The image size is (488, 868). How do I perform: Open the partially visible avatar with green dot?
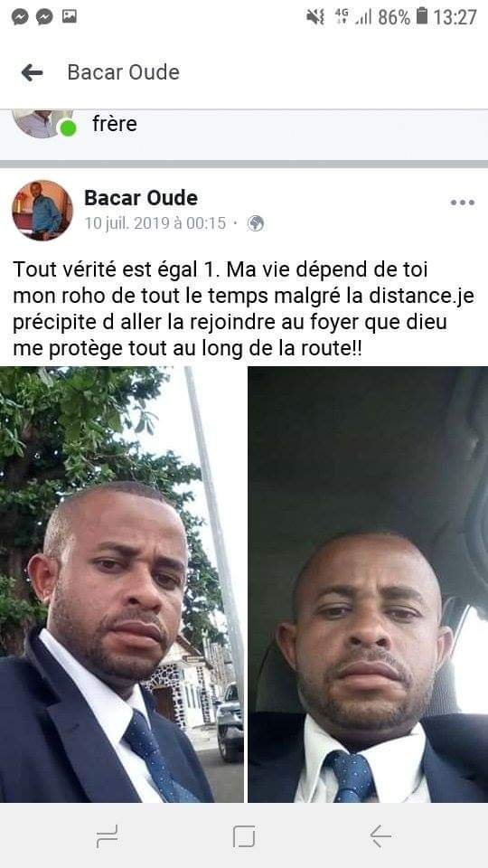coord(44,124)
